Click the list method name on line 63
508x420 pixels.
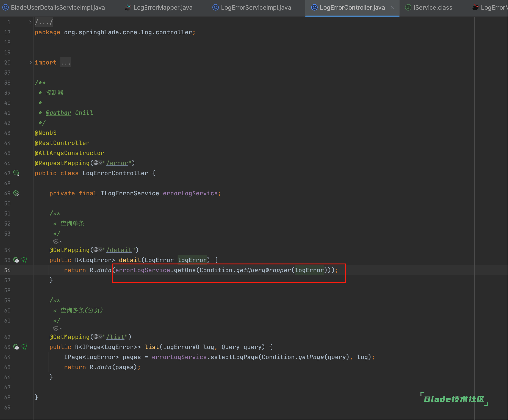(x=152, y=347)
